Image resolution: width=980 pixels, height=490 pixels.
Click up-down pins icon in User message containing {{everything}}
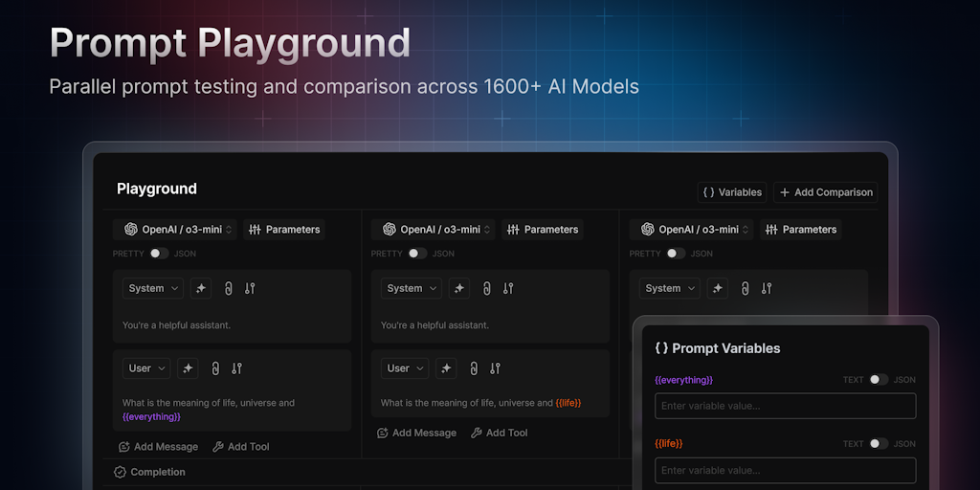click(x=236, y=368)
